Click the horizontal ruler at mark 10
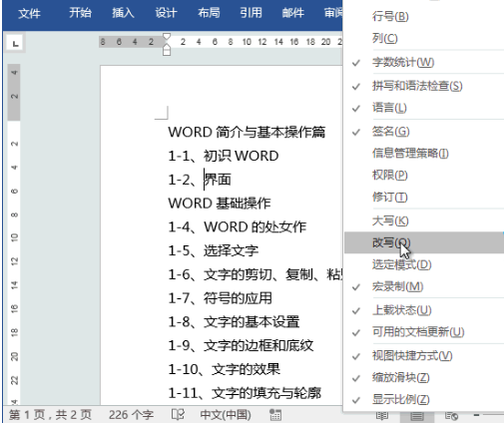This screenshot has width=504, height=423. 247,42
